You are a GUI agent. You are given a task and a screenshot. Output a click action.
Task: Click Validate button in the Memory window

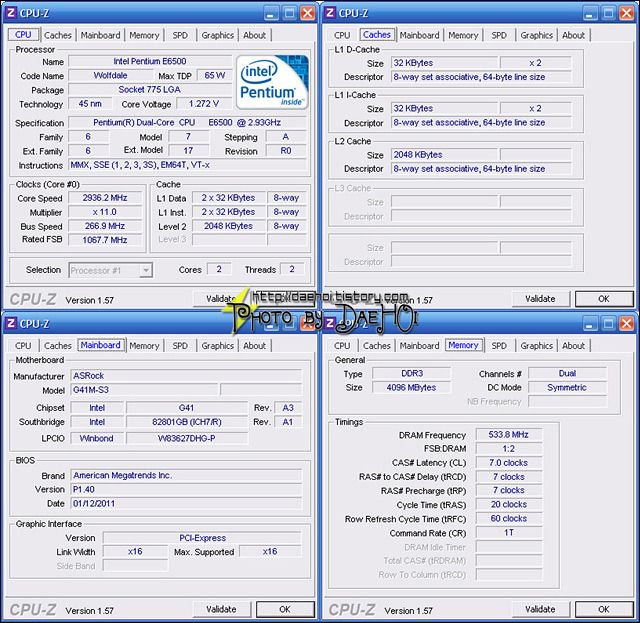coord(540,609)
